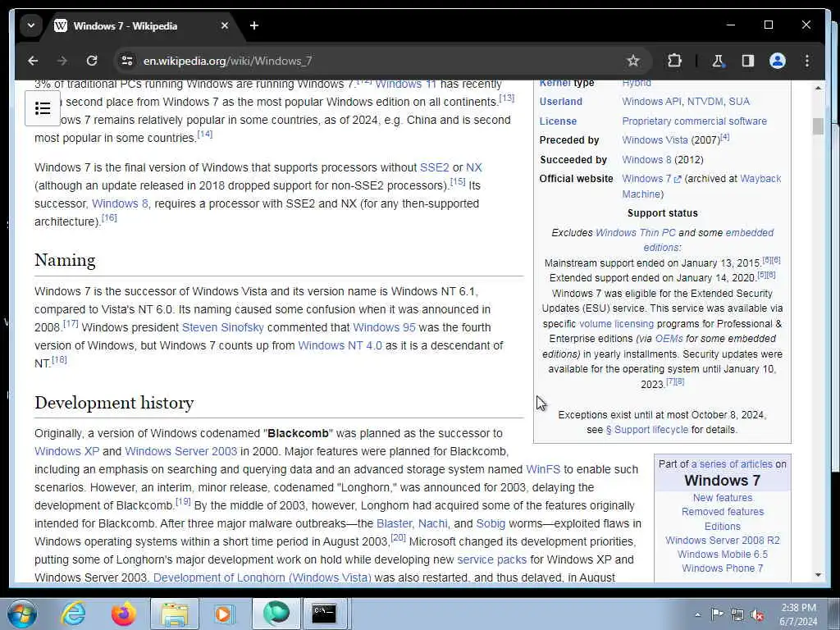The image size is (840, 630).
Task: Click the muted volume tray icon
Action: tap(757, 615)
